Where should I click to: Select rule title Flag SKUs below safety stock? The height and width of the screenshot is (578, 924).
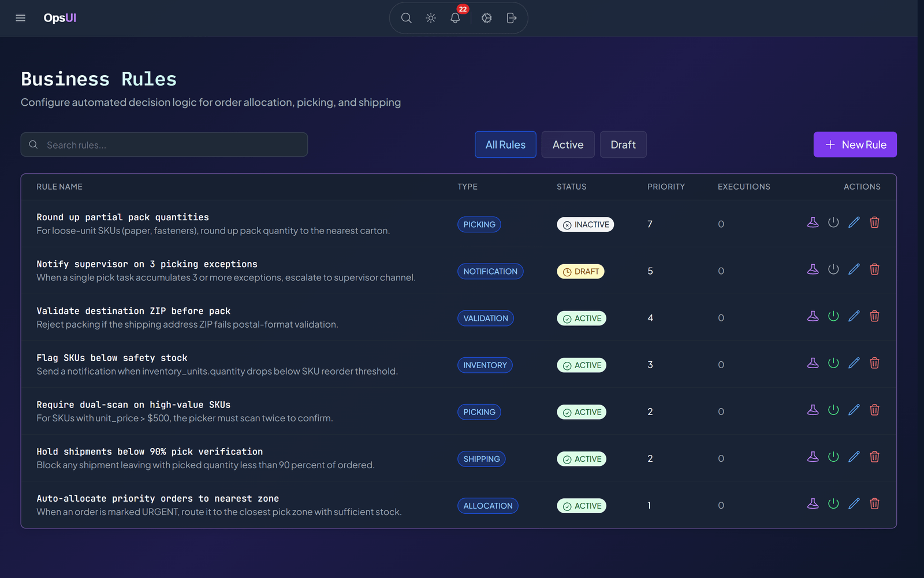[x=112, y=358]
